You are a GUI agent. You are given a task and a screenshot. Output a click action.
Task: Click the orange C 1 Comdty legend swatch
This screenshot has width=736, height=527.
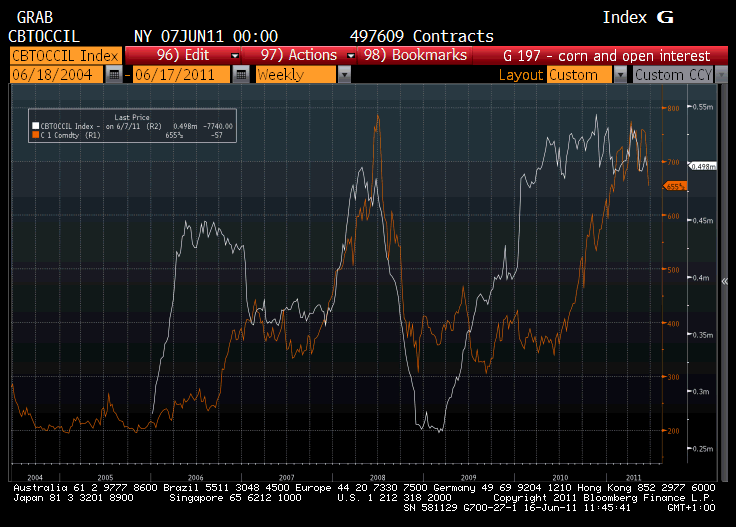click(x=33, y=134)
